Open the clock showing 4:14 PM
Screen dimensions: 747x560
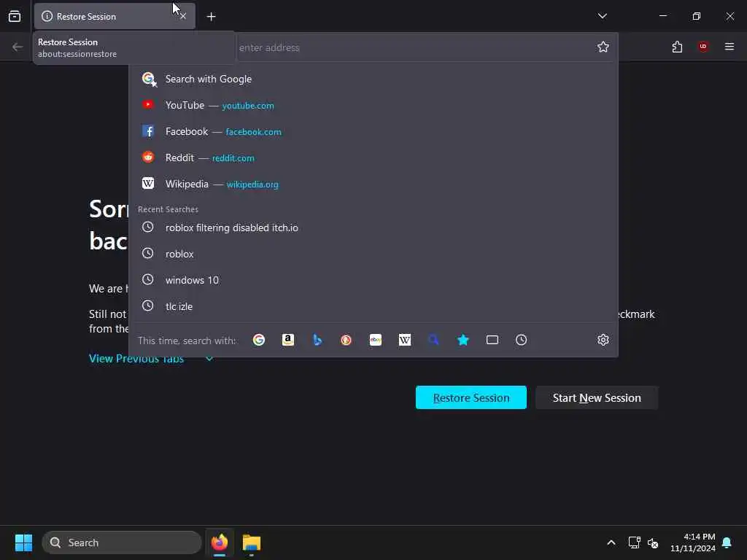[x=693, y=542]
